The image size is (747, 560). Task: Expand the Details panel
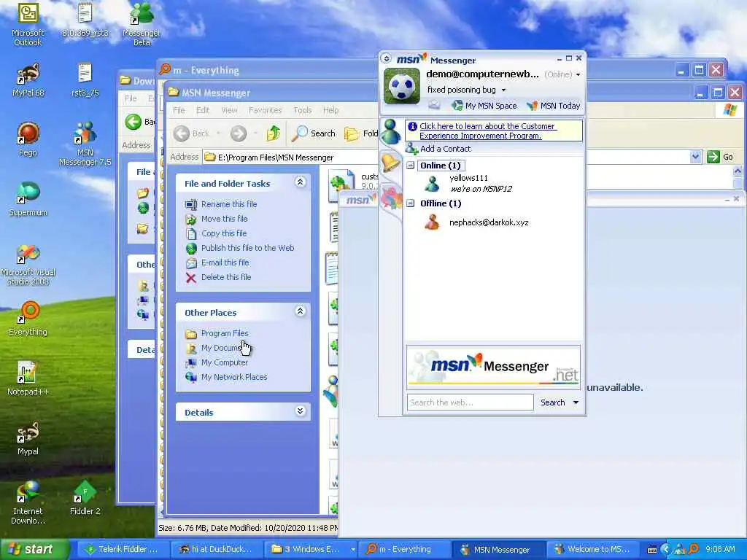click(300, 411)
